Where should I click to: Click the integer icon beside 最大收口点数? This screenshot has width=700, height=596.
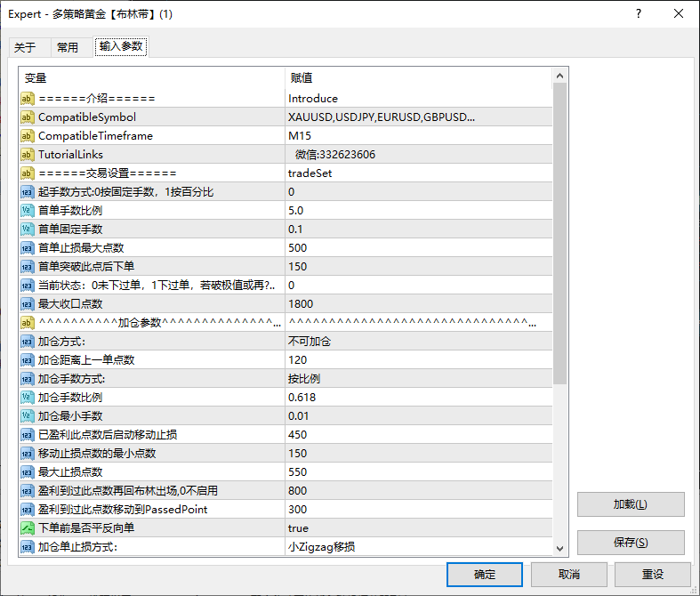click(x=28, y=304)
